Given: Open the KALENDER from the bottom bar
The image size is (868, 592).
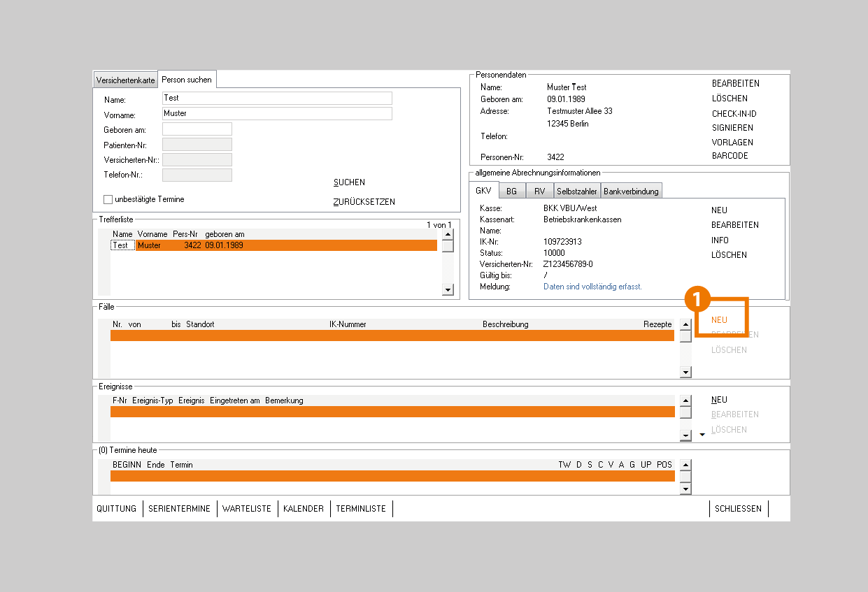Looking at the screenshot, I should pyautogui.click(x=303, y=509).
